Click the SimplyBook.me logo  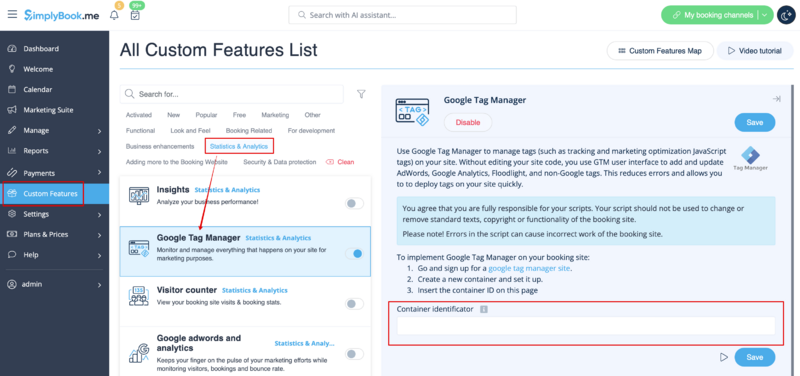(x=62, y=15)
